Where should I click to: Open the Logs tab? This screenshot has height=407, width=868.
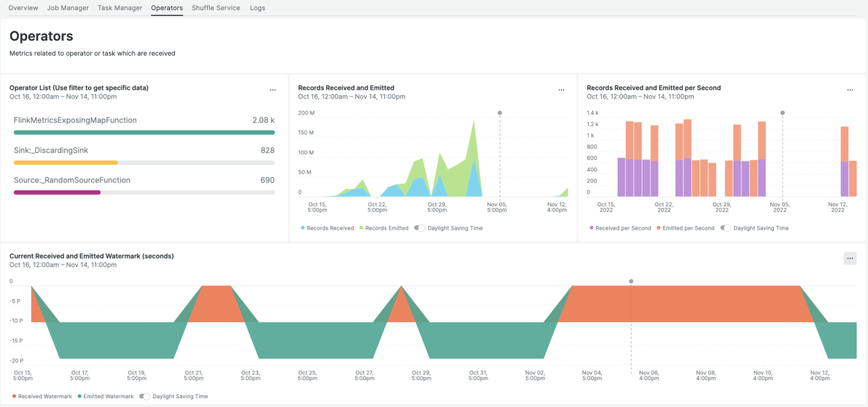[x=258, y=8]
